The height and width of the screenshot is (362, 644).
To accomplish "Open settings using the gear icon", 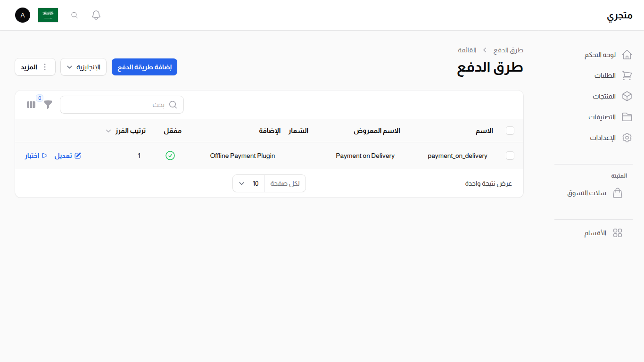I will [627, 138].
